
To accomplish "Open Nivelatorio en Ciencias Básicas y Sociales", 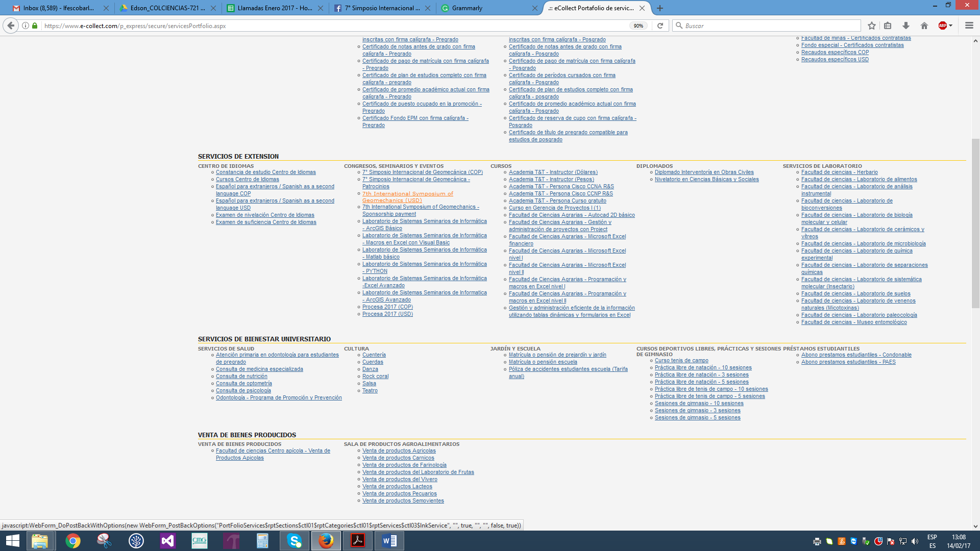I will (706, 180).
